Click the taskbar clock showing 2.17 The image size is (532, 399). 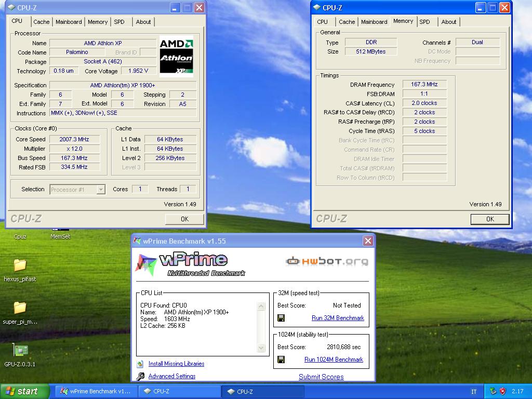[x=517, y=391]
